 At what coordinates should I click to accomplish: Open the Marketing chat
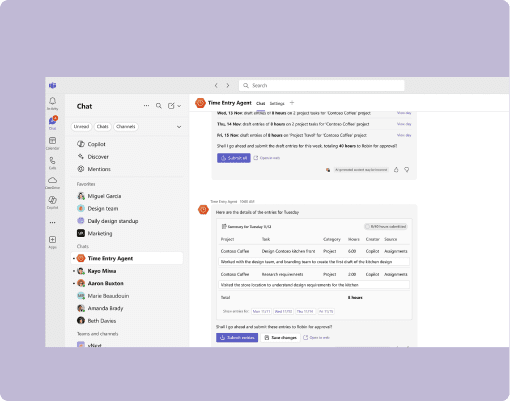point(127,233)
